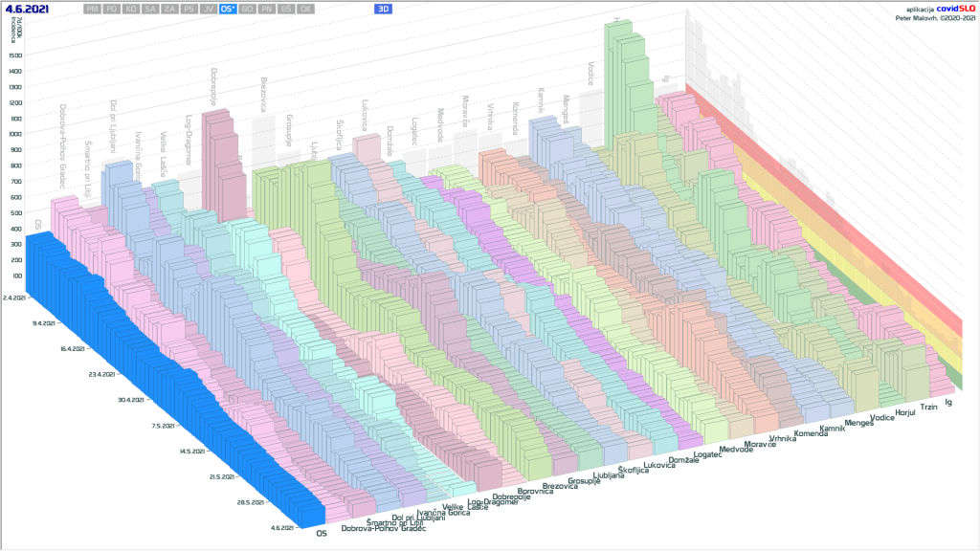Screen dimensions: 980x551
Task: Switch to the GO region tab
Action: pos(248,9)
